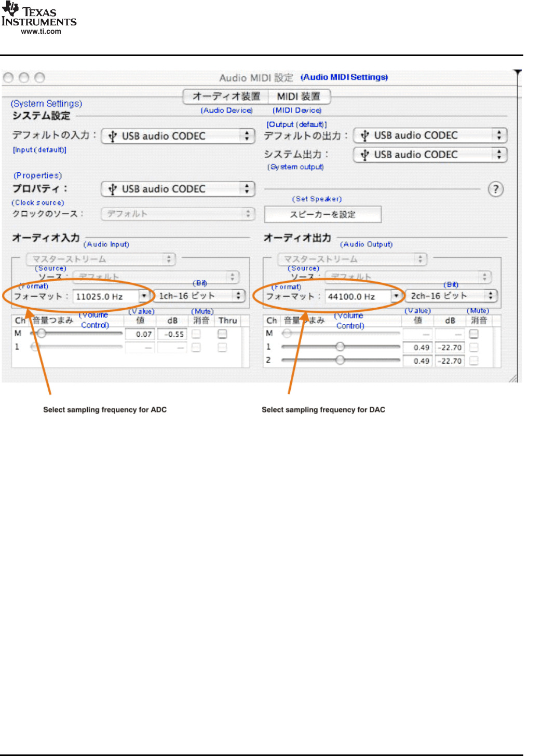Click the USB icon in default output dropdown
Screen dimensions: 555x756
(x=364, y=136)
